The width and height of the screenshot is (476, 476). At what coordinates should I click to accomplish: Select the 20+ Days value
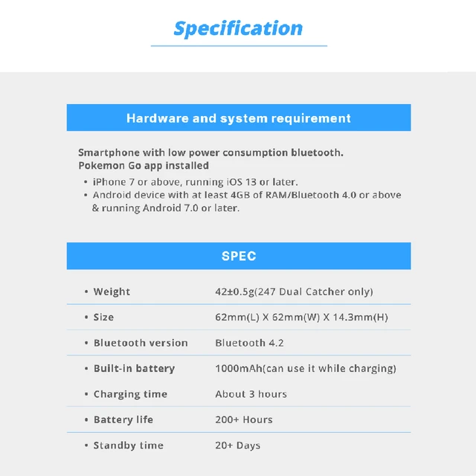[x=238, y=445]
